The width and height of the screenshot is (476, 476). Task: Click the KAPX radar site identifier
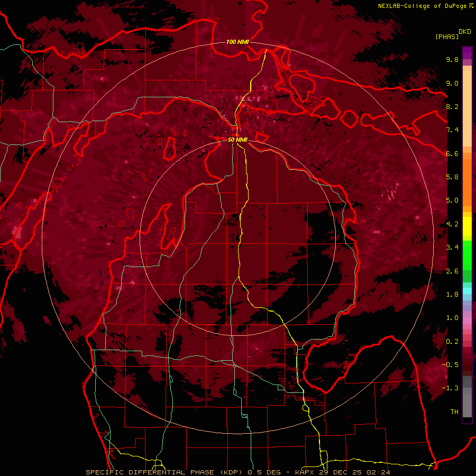[x=305, y=472]
